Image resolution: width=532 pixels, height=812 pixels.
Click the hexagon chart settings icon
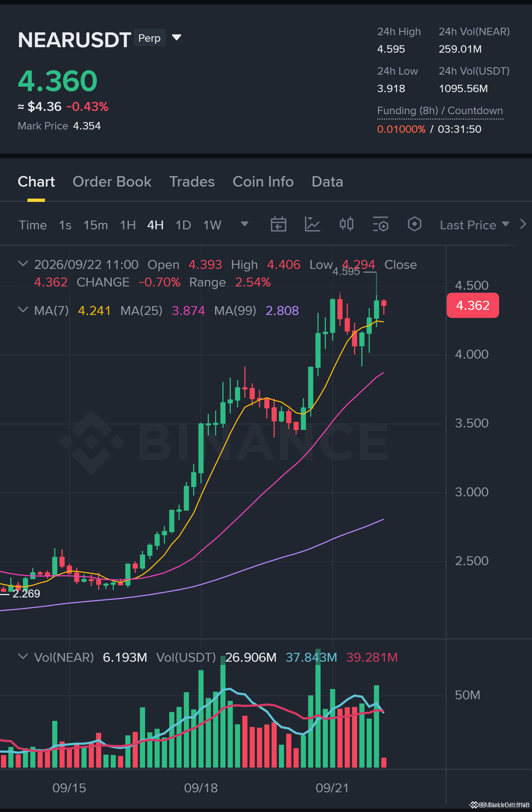[x=414, y=224]
